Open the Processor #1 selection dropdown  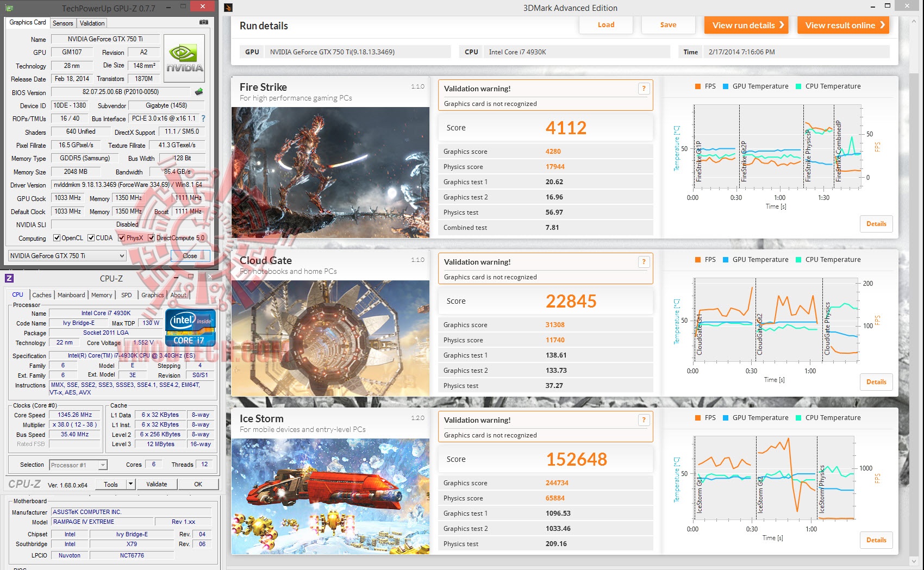pyautogui.click(x=78, y=465)
